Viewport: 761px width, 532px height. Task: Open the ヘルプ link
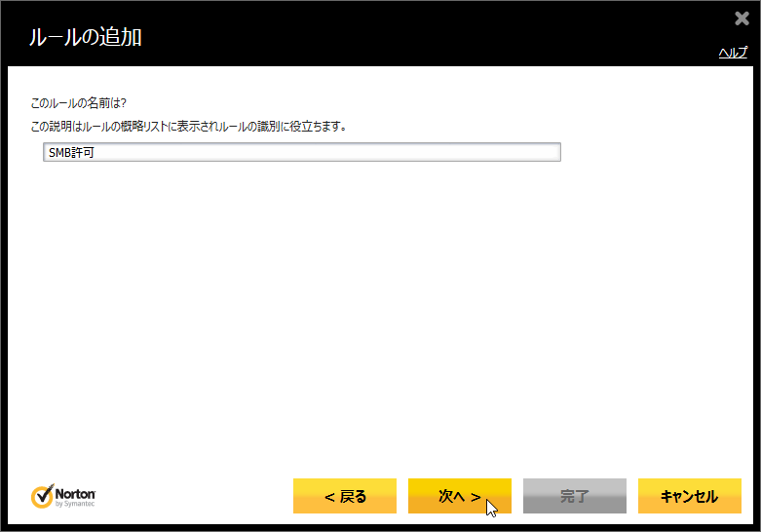pos(732,54)
